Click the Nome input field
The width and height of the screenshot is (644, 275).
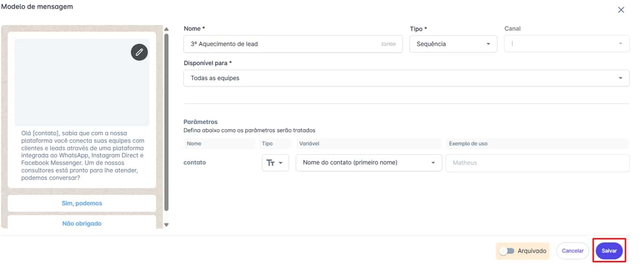tap(293, 44)
